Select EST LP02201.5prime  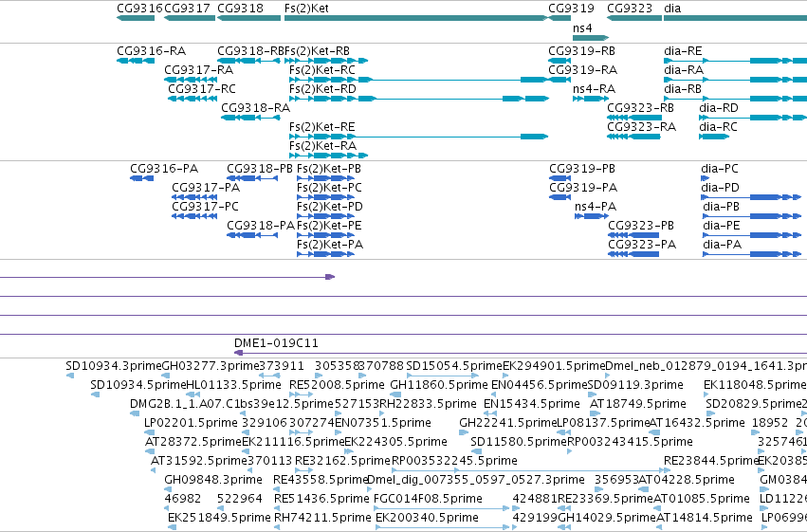pos(149,432)
